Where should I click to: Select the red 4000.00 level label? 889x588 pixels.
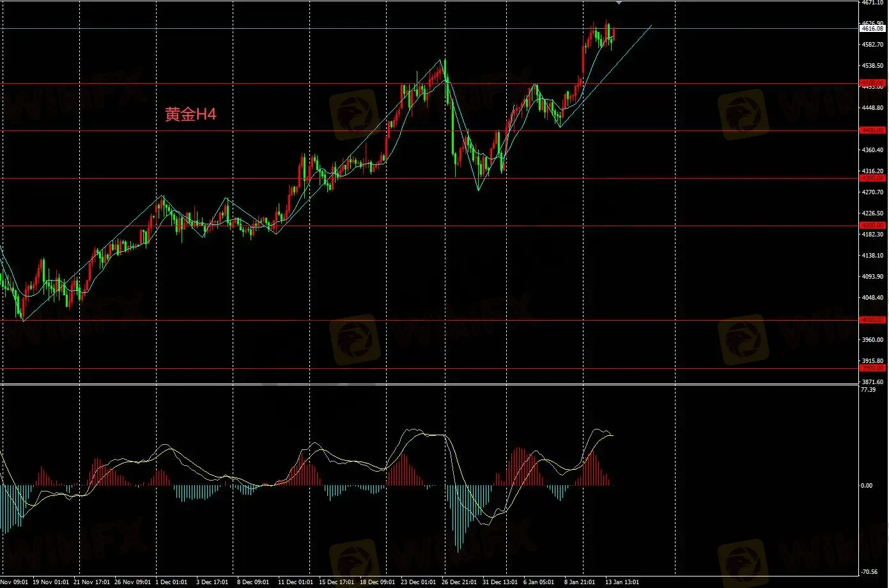click(x=872, y=320)
